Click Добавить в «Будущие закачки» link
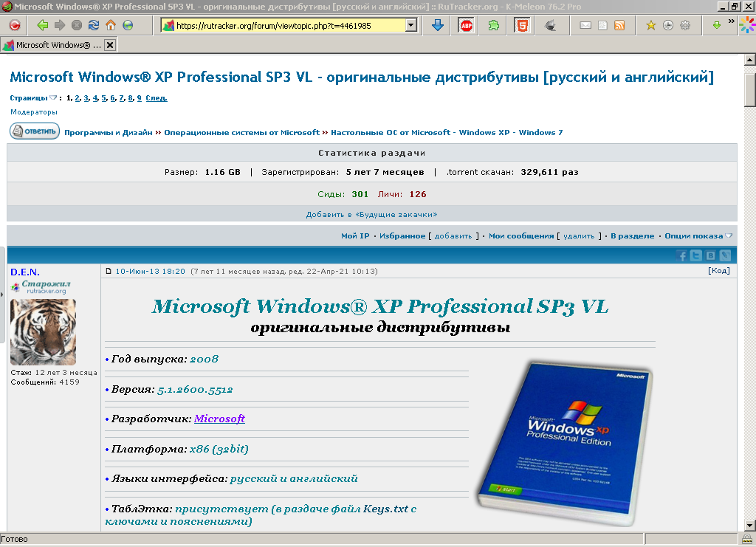 [372, 215]
